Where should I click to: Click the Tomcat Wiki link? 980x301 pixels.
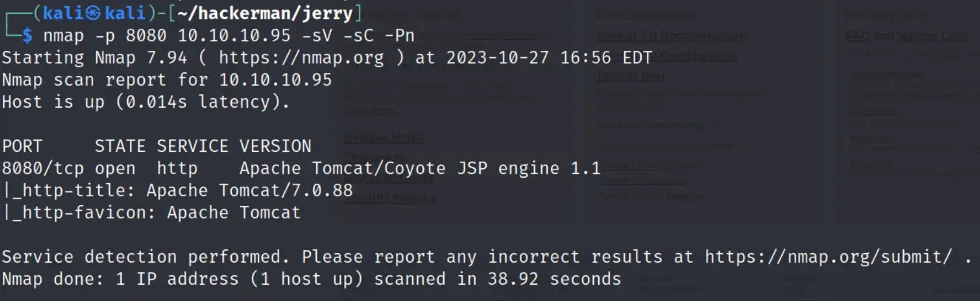click(x=630, y=76)
